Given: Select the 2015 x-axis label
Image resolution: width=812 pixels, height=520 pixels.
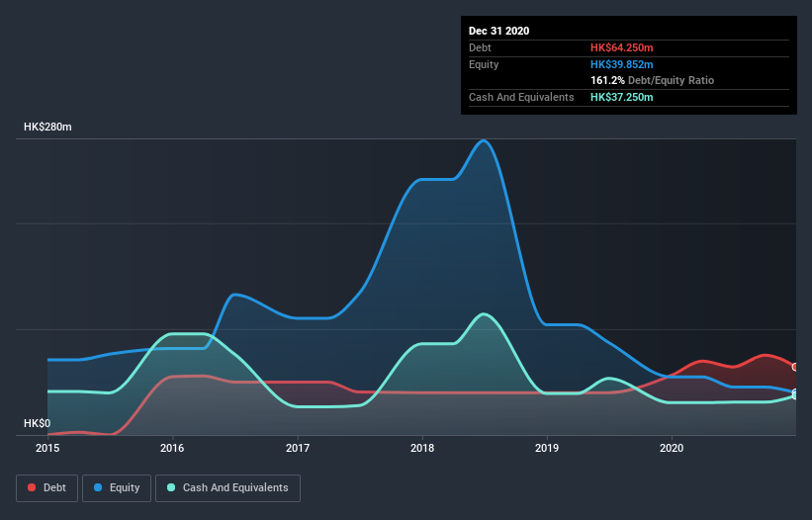Looking at the screenshot, I should [47, 448].
